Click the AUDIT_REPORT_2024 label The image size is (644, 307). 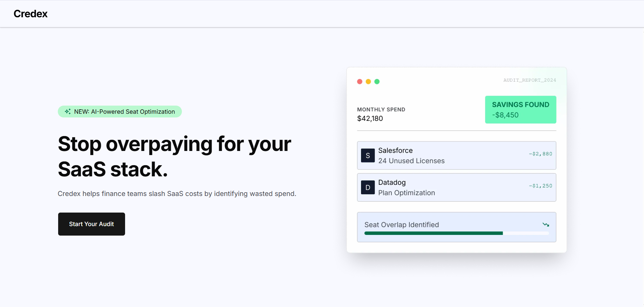(x=530, y=80)
